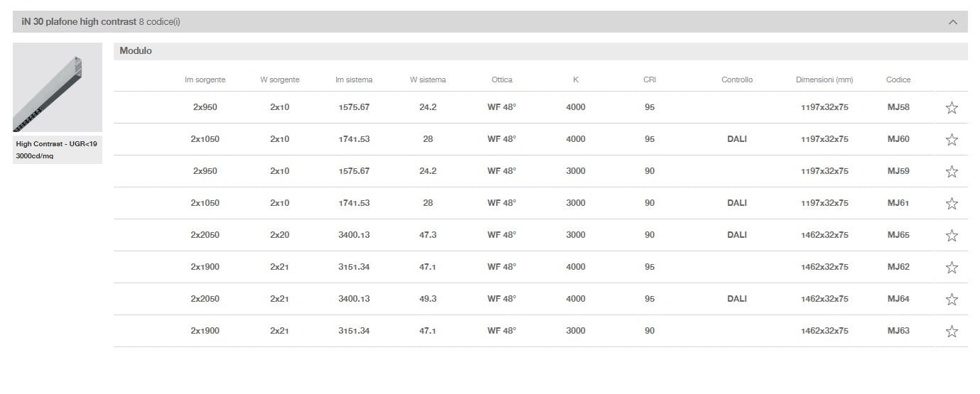Screen dimensions: 980x394
Task: Open product code MJ64
Action: [898, 299]
